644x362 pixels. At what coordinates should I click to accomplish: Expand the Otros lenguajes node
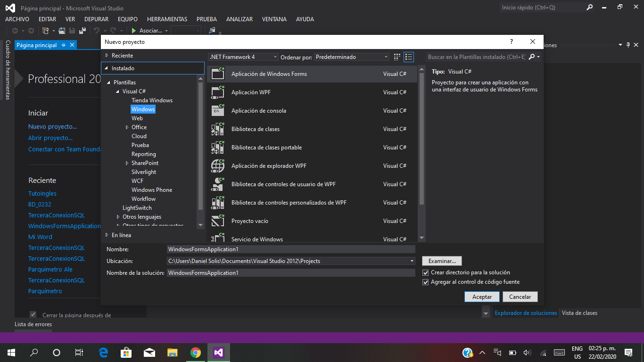pos(118,217)
